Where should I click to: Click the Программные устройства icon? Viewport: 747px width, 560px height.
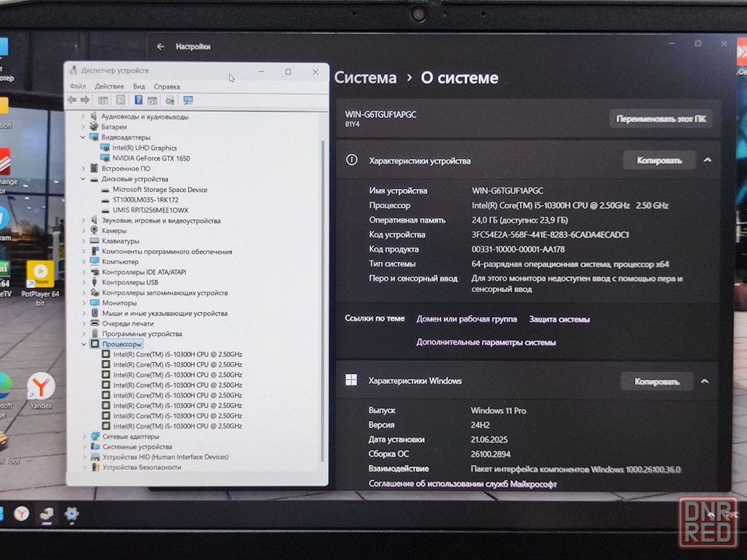95,333
